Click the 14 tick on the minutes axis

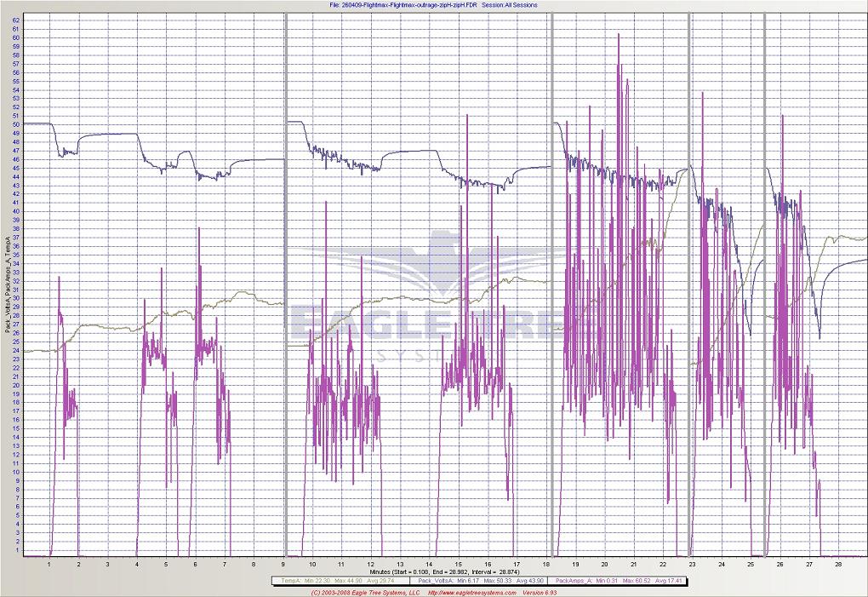[x=429, y=564]
